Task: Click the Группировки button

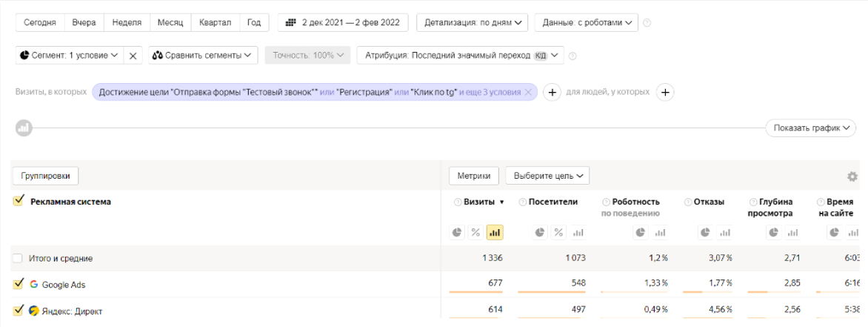Action: pos(45,176)
